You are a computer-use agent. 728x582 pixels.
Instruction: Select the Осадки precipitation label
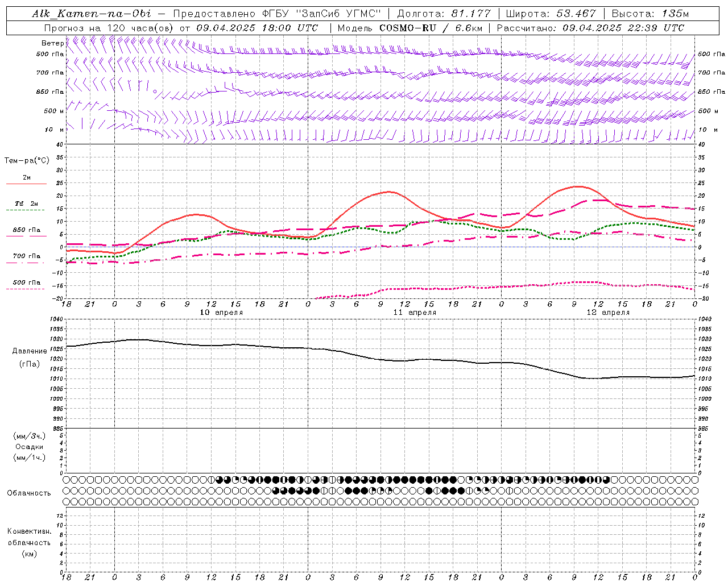[30, 447]
